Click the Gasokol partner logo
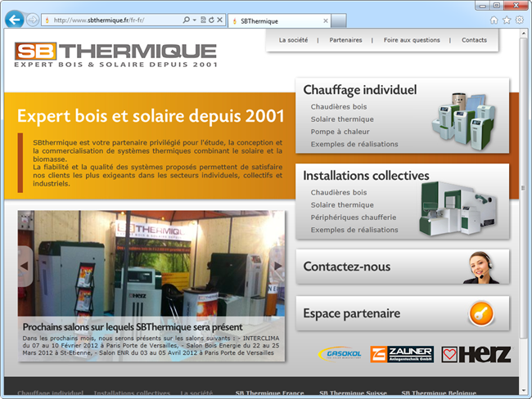 pyautogui.click(x=340, y=354)
